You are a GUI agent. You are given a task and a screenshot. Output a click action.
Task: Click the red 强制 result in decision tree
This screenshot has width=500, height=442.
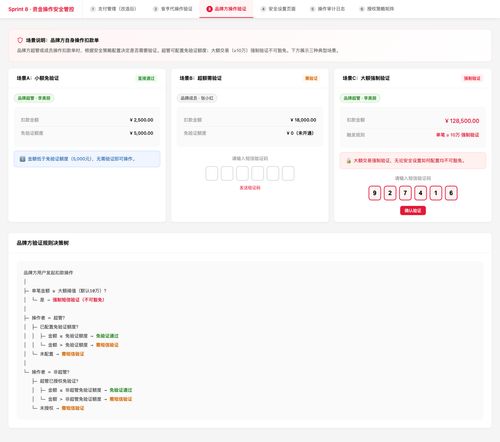[79, 300]
